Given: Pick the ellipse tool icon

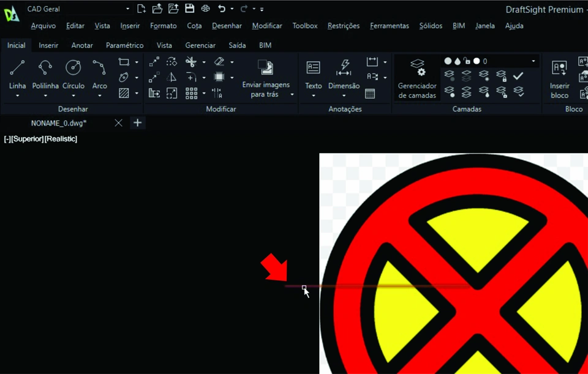Looking at the screenshot, I should point(124,77).
